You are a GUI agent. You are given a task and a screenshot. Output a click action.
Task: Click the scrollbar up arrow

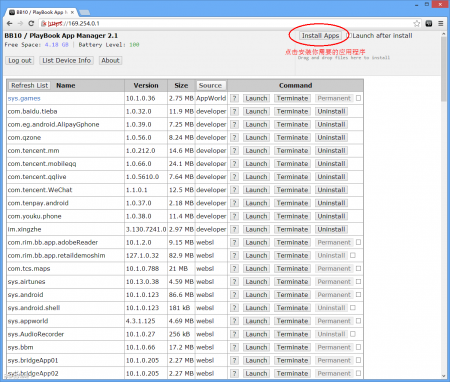(x=443, y=34)
